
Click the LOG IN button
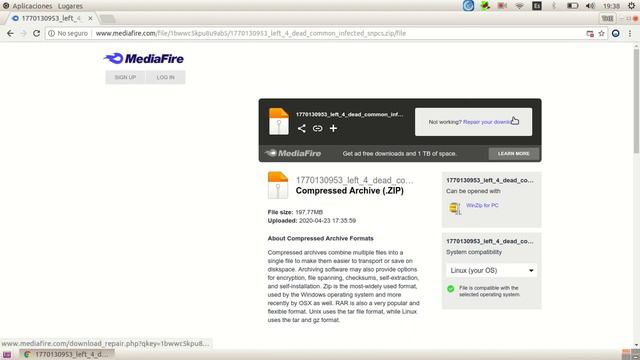(165, 77)
